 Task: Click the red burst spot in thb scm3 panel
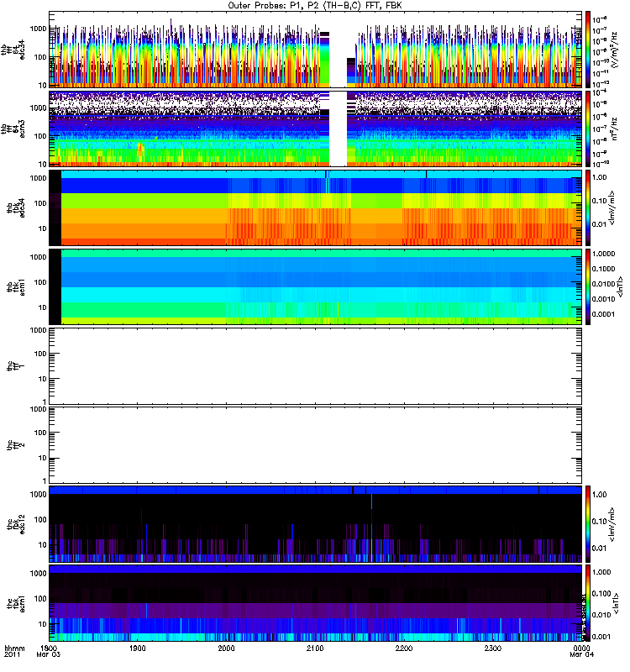click(x=140, y=150)
